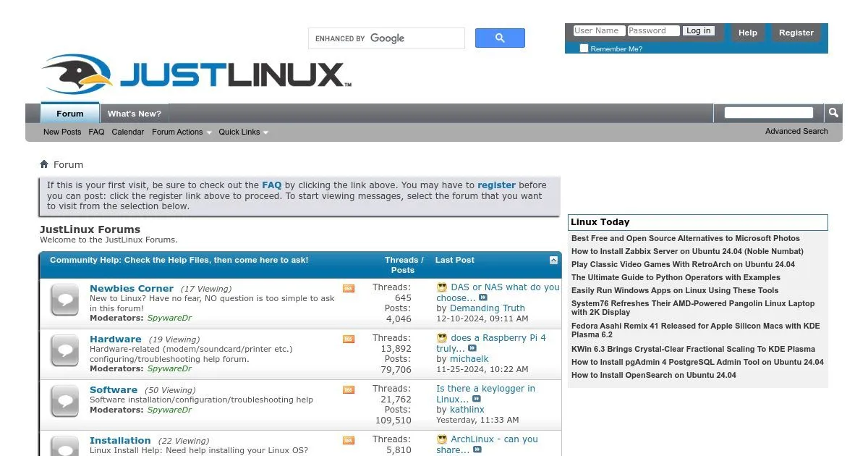Click the register link in notice
Screen dimensions: 868x456
click(497, 185)
